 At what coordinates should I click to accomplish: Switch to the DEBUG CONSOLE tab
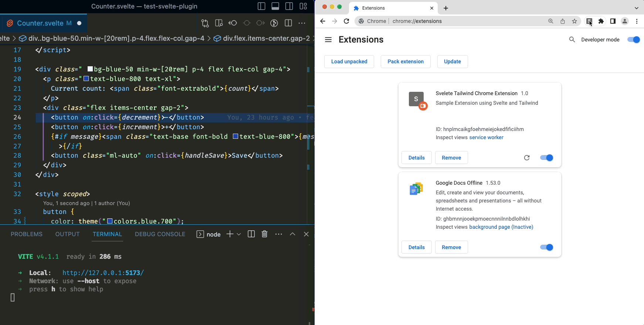[x=160, y=234]
